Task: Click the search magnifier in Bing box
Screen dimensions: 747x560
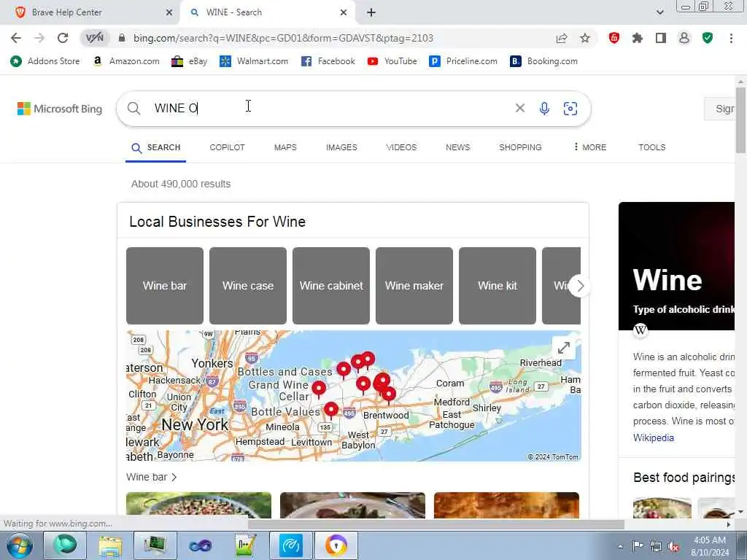Action: 134,109
